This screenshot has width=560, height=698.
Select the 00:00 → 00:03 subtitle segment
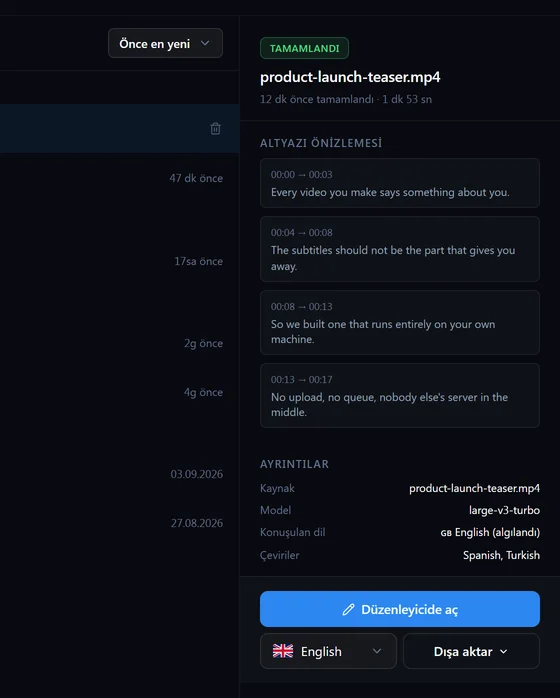click(400, 183)
